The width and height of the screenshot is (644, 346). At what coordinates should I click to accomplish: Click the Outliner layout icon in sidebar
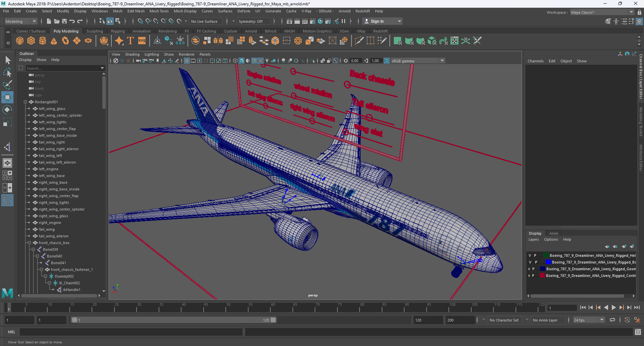pyautogui.click(x=7, y=200)
